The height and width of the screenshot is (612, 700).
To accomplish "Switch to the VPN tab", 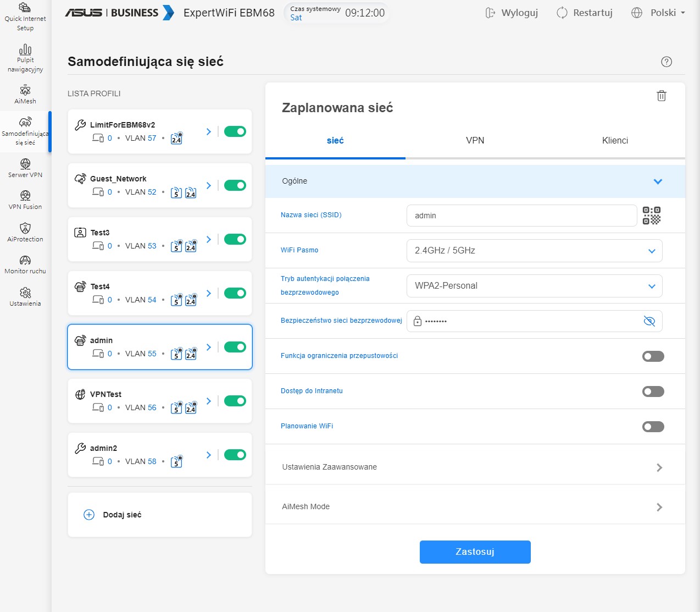I will [475, 141].
